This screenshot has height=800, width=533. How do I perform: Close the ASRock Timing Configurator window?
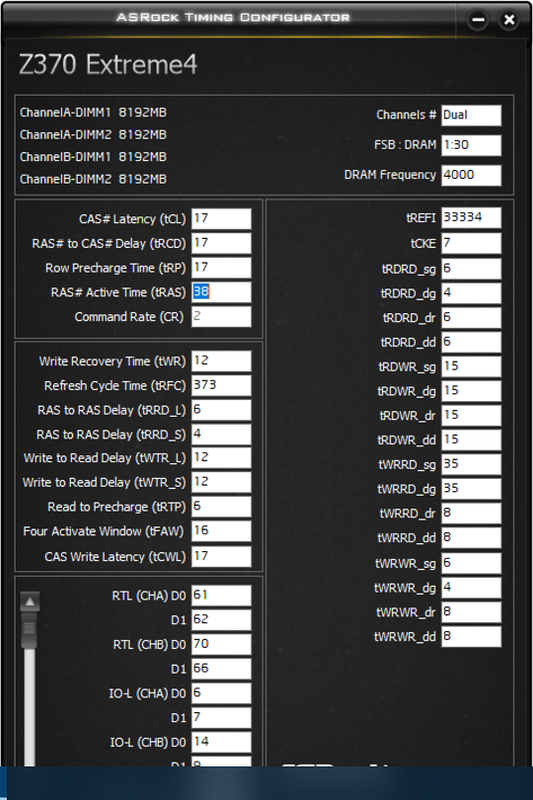pos(509,20)
